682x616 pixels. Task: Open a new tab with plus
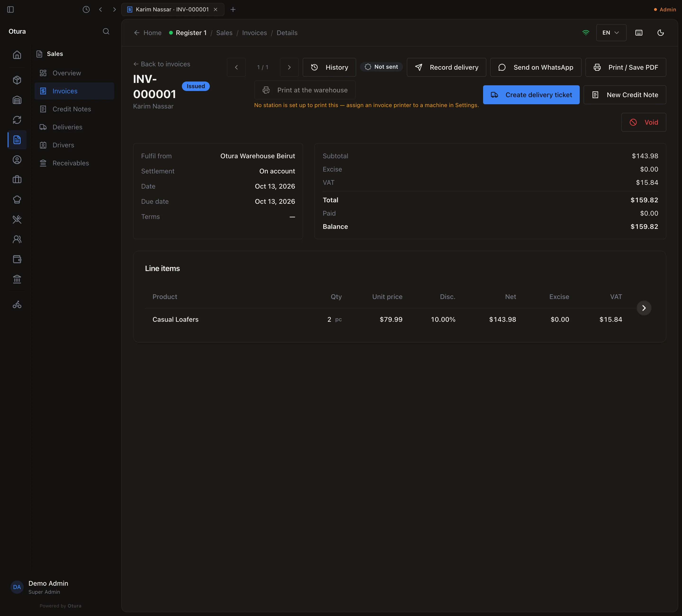coord(233,9)
